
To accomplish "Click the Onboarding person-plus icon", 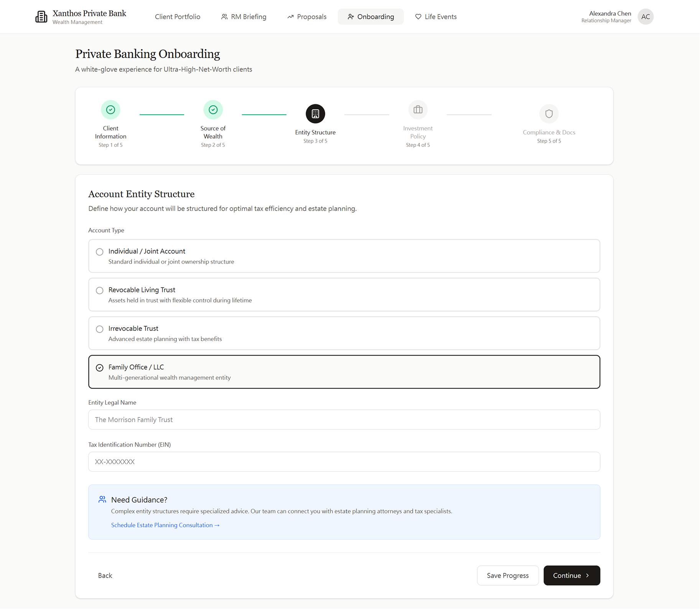I will coord(351,16).
